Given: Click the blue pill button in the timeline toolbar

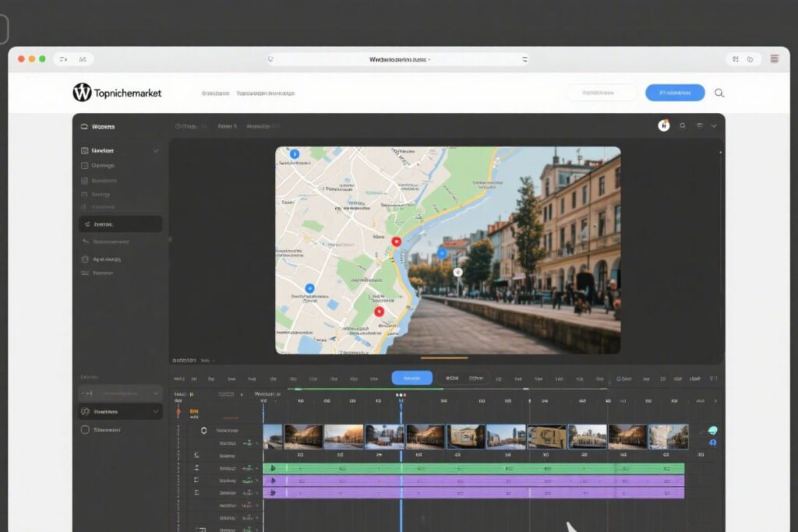Looking at the screenshot, I should pos(411,378).
